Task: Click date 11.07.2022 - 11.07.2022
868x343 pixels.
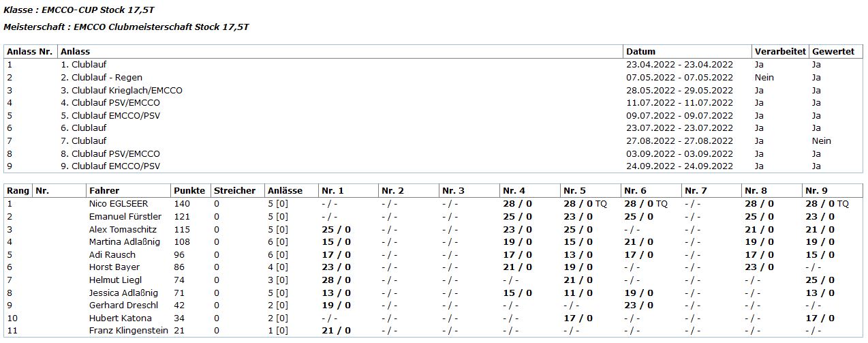Action: point(679,102)
